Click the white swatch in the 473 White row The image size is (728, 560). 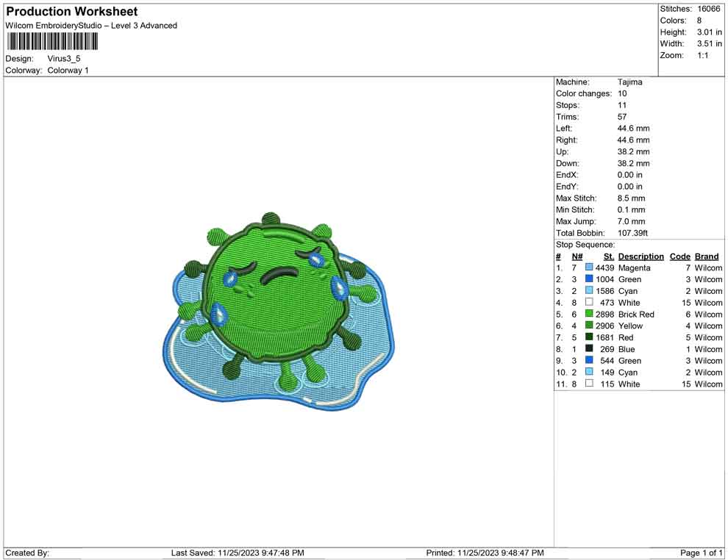pos(589,302)
